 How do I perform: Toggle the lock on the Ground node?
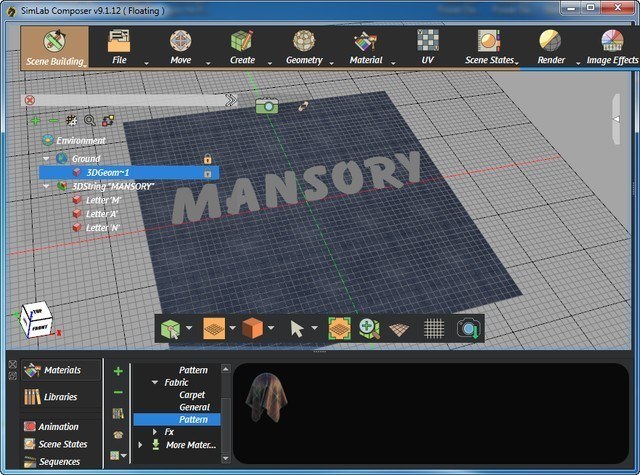click(x=207, y=158)
